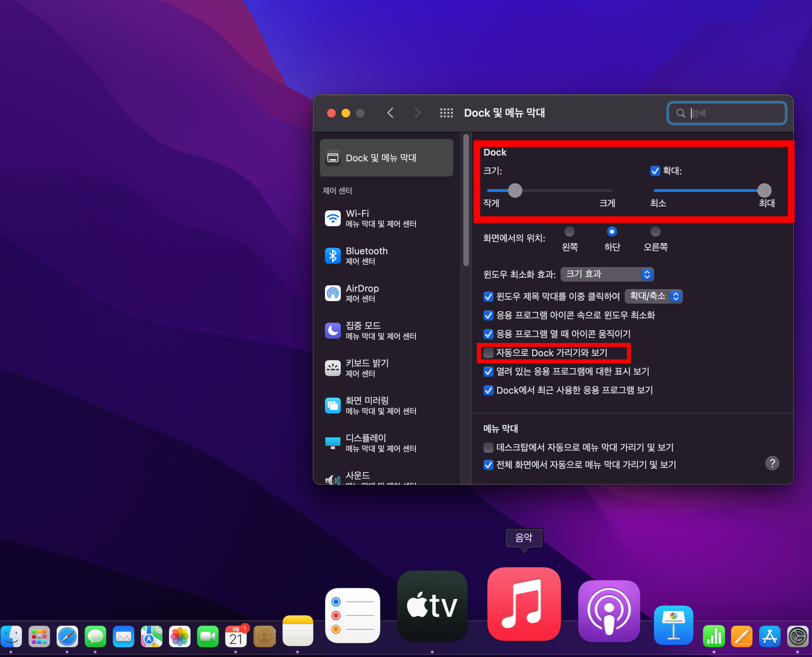Viewport: 812px width, 657px height.
Task: Select 화면 미러링 in the sidebar
Action: tap(387, 405)
